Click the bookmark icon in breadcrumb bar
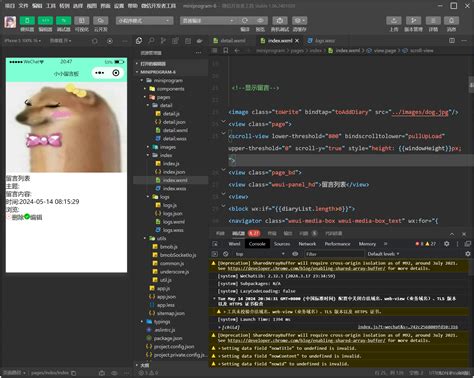Viewport: 474px width, 378px height. coord(226,51)
